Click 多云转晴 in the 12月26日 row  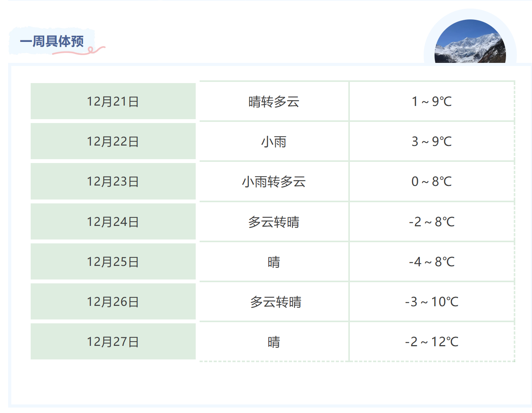coord(276,302)
